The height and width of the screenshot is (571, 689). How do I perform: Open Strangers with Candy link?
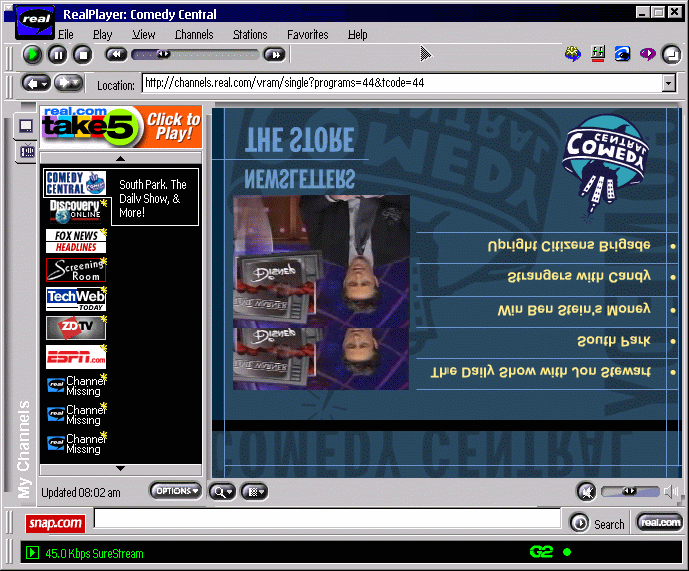(x=579, y=276)
